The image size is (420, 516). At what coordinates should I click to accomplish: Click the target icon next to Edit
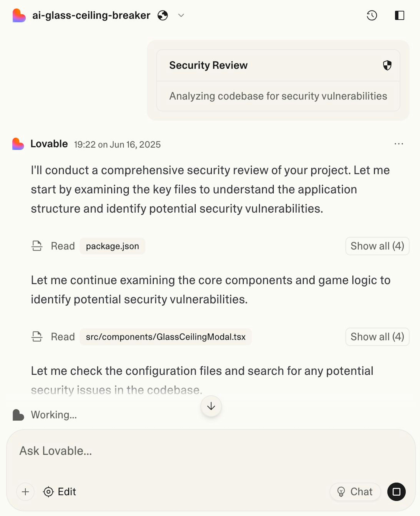[x=48, y=492]
